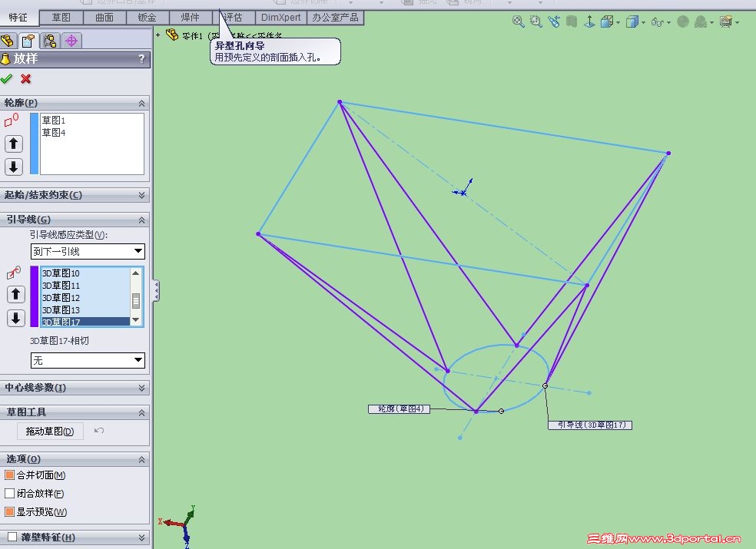
Task: Switch to the 曲面 tab
Action: 104,18
